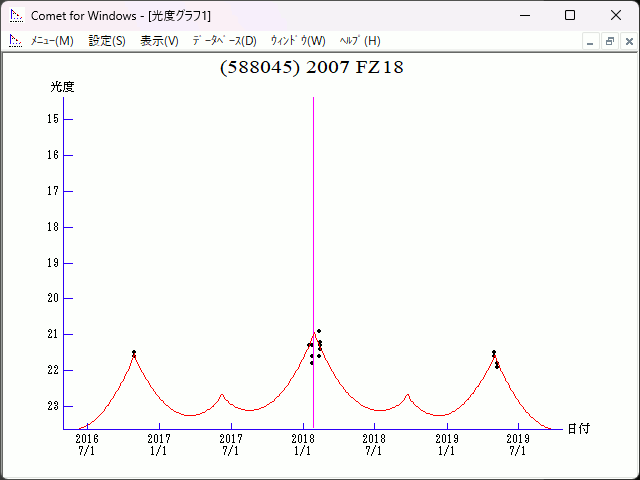Image resolution: width=640 pixels, height=480 pixels.
Task: Click the graph document icon in the menu bar
Action: (x=15, y=41)
